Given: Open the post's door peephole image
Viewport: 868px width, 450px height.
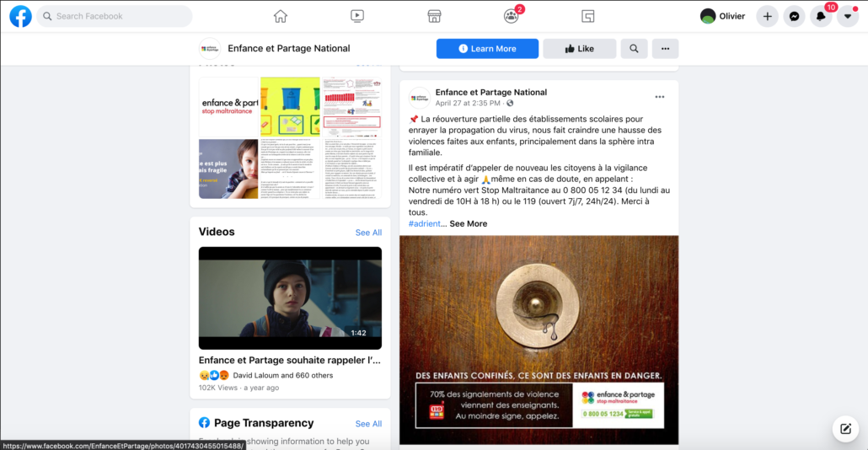Looking at the screenshot, I should coord(539,340).
